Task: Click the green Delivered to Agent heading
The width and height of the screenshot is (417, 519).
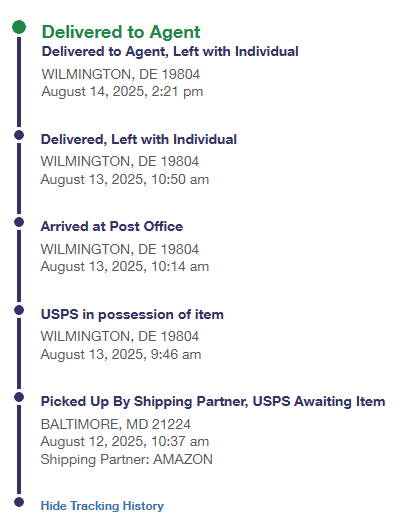Action: (121, 32)
